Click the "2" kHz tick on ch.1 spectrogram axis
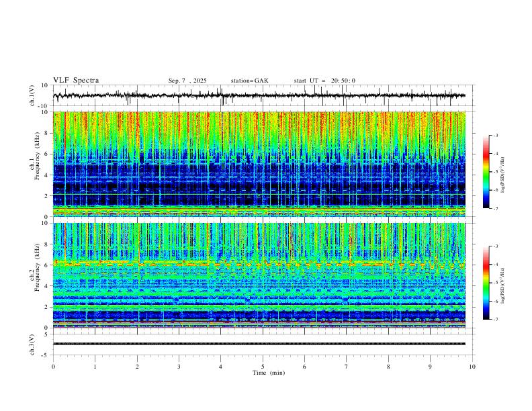Image resolution: width=532 pixels, height=411 pixels. pos(47,195)
